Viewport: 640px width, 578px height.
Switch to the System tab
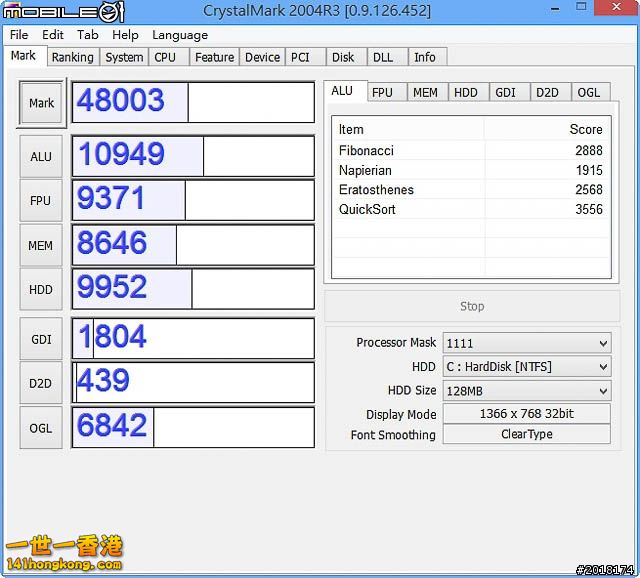pyautogui.click(x=124, y=57)
